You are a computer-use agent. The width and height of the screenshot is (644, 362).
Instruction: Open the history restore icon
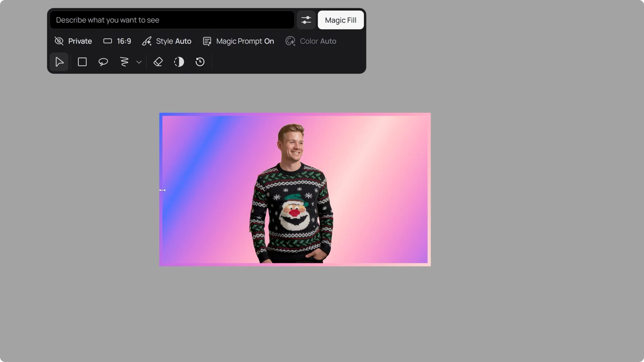[x=200, y=62]
